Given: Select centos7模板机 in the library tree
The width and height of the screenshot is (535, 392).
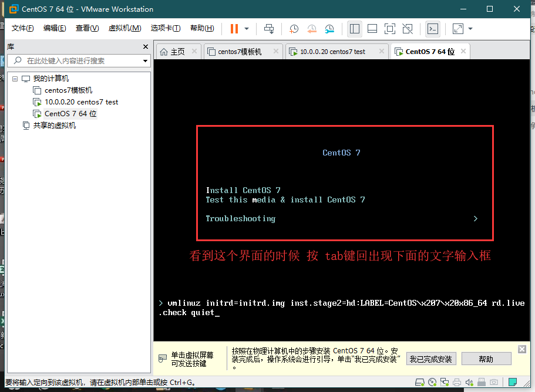Looking at the screenshot, I should (68, 90).
